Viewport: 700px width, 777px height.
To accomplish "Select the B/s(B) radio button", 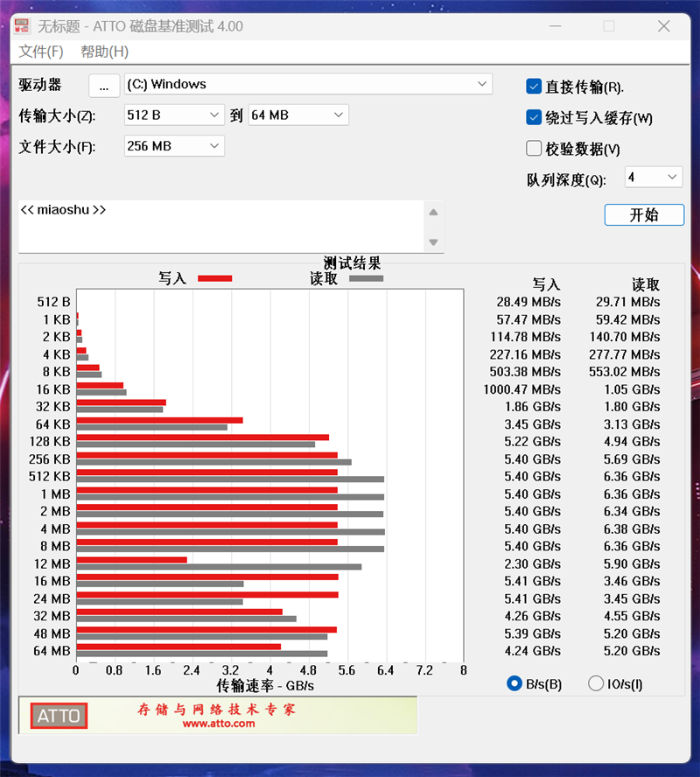I will [x=514, y=684].
